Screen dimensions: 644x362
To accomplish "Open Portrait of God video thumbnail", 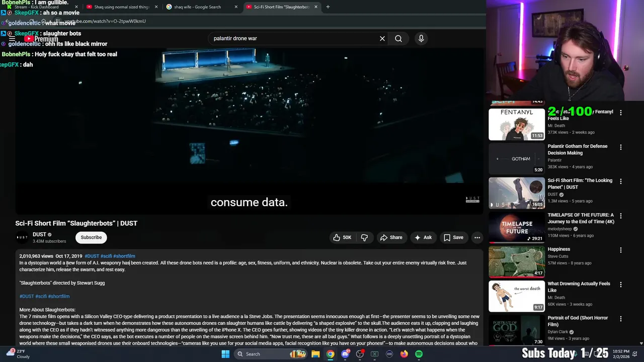I will click(516, 330).
